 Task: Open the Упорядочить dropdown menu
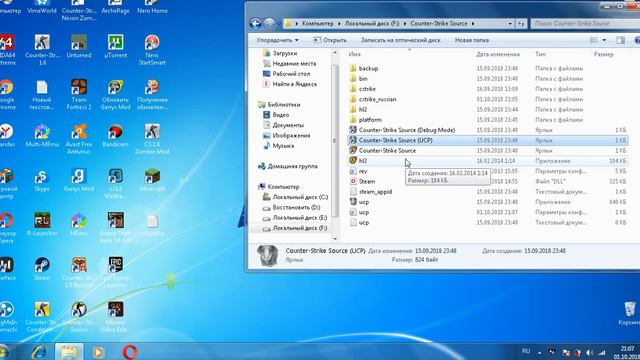pyautogui.click(x=277, y=40)
